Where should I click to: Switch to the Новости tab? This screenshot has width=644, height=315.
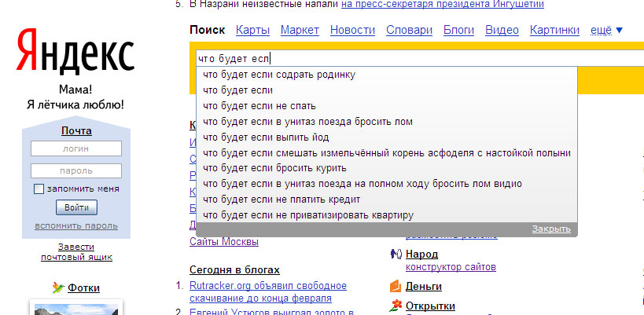tap(352, 30)
